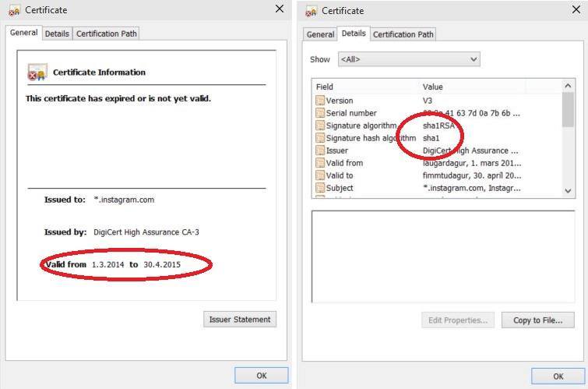The image size is (588, 389).
Task: Click the V3 version value
Action: click(427, 101)
